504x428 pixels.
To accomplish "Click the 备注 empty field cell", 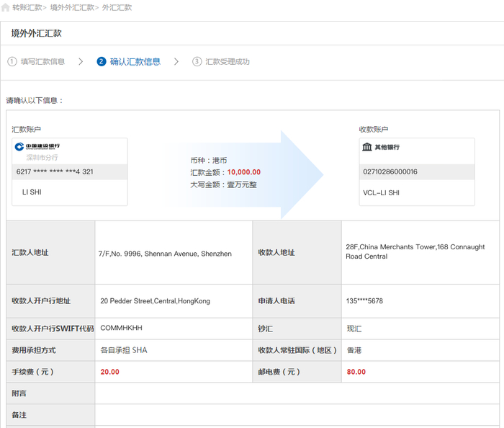I will (297, 415).
